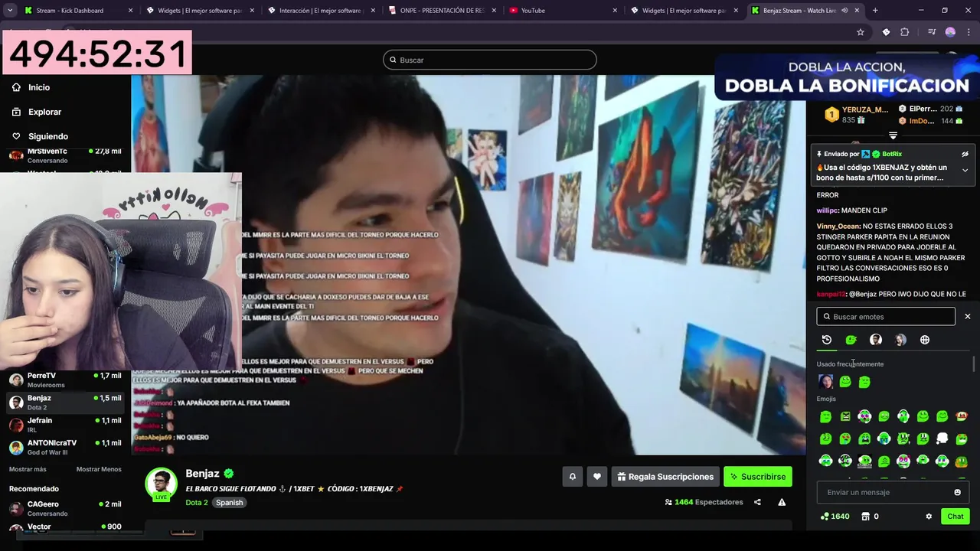The height and width of the screenshot is (551, 980).
Task: Click the willipc username in chat
Action: [x=827, y=210]
